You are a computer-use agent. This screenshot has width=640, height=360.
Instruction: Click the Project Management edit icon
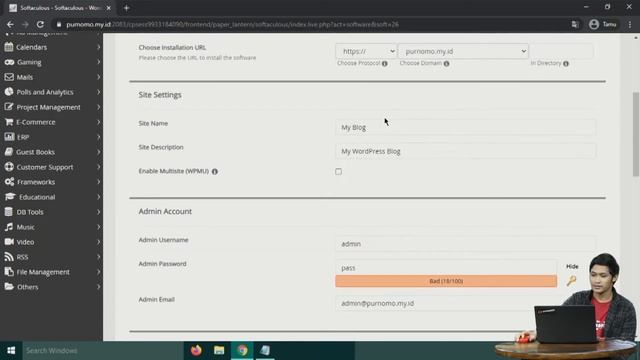click(9, 107)
